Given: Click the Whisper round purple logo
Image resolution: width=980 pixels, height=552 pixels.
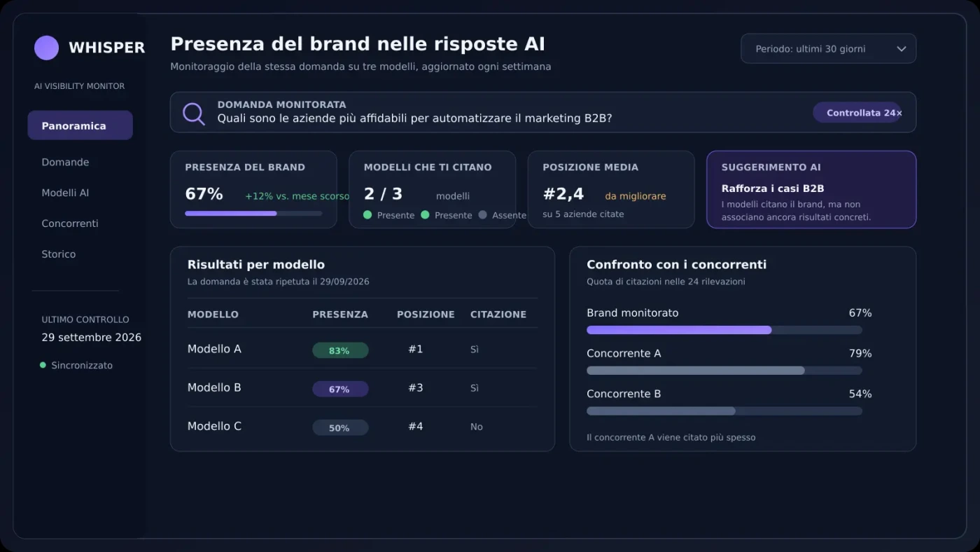Looking at the screenshot, I should (x=46, y=48).
